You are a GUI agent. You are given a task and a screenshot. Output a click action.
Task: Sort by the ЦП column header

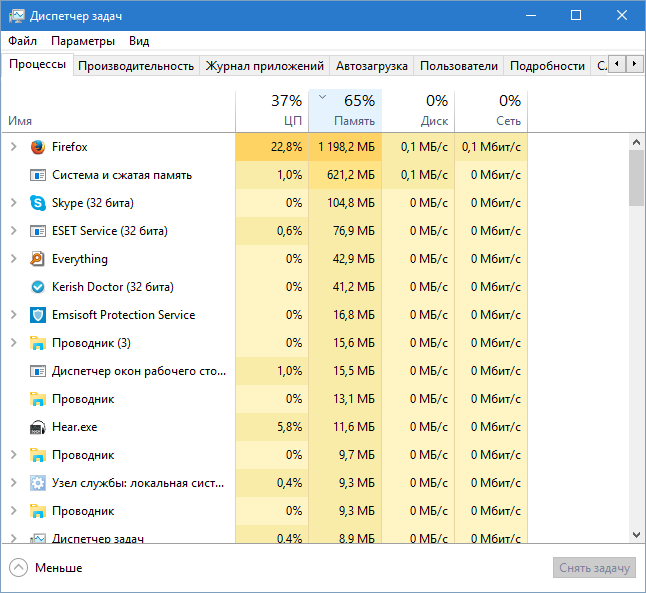pyautogui.click(x=272, y=111)
